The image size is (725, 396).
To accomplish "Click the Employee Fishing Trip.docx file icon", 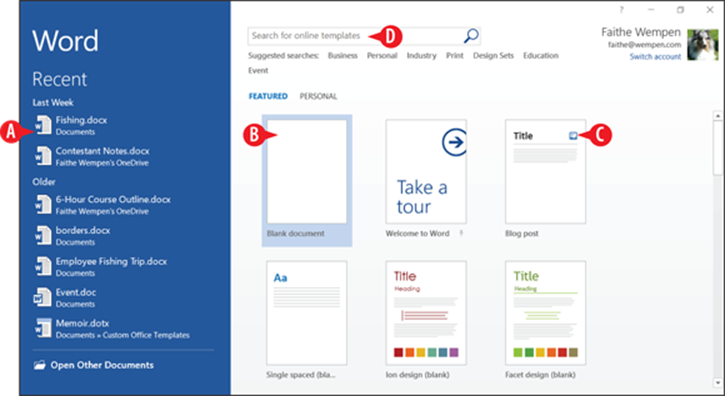I will (43, 266).
